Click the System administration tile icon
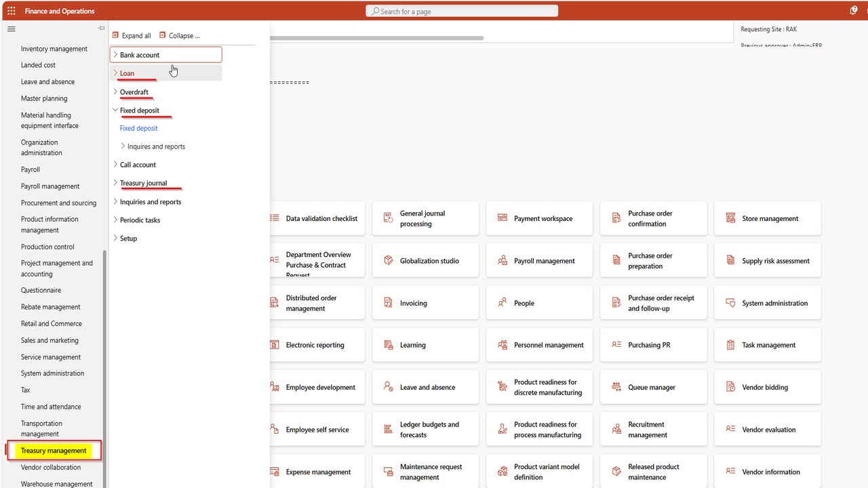Viewport: 868px width, 488px height. click(x=730, y=303)
